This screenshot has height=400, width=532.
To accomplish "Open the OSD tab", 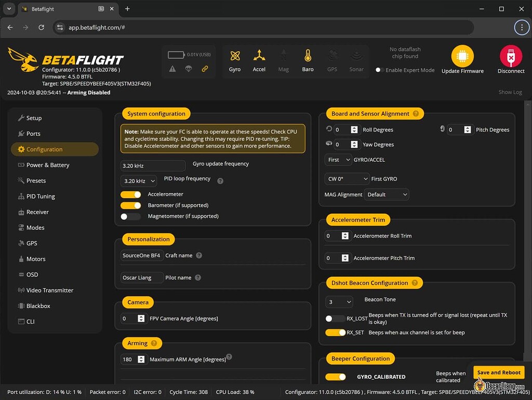I will point(55,274).
